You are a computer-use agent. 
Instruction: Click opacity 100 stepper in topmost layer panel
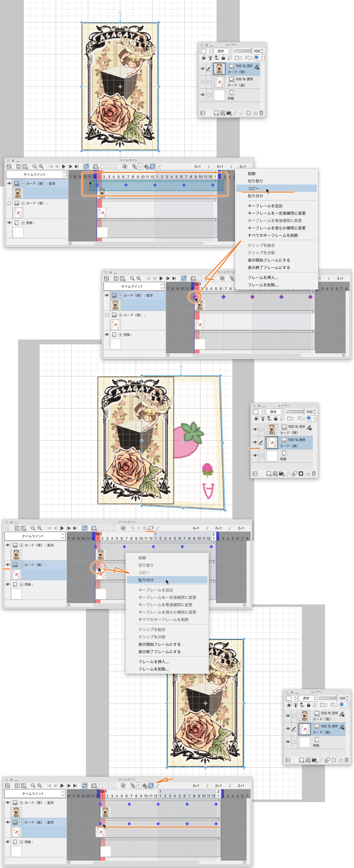tap(262, 51)
